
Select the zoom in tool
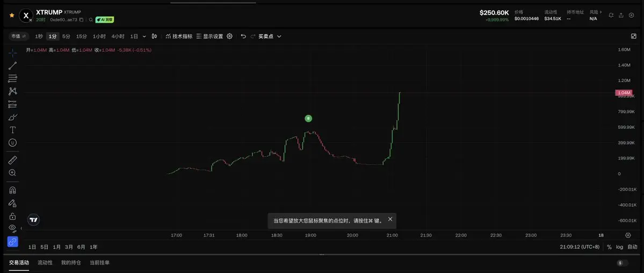pos(13,173)
